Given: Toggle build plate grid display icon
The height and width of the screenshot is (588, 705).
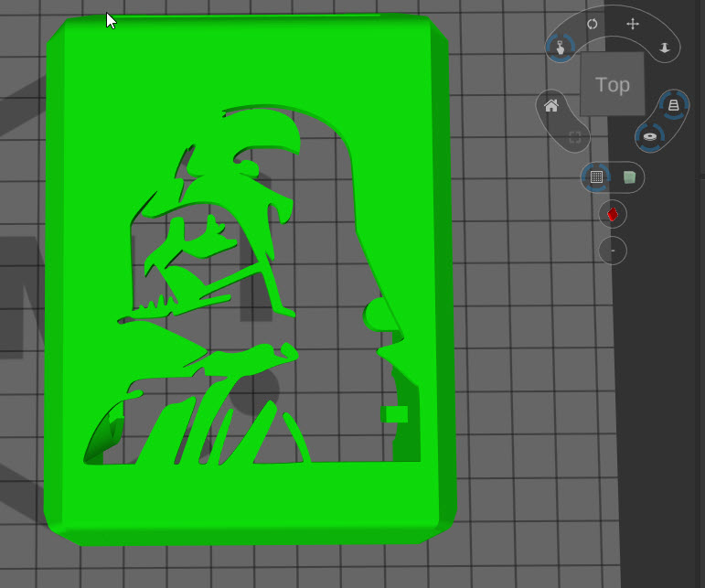Looking at the screenshot, I should pyautogui.click(x=596, y=177).
